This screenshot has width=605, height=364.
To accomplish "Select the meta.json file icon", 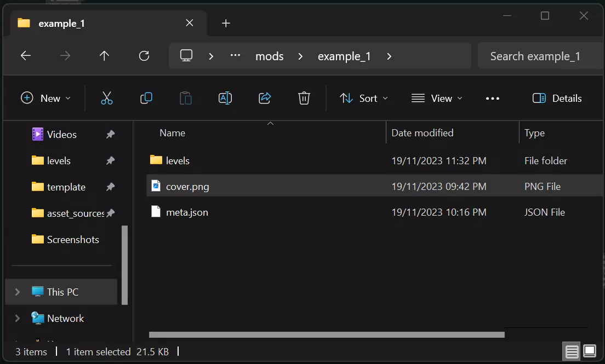I will tap(156, 212).
